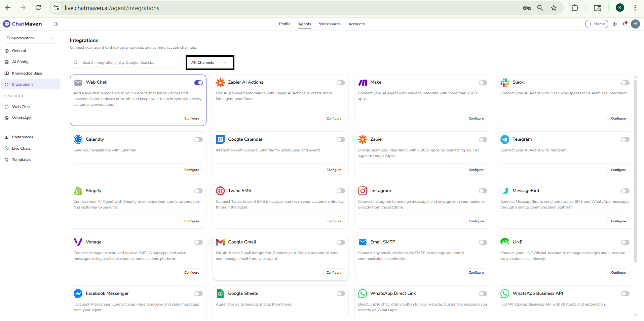Screen dimensions: 644x321
Task: Open the All Channels dropdown
Action: (x=210, y=62)
